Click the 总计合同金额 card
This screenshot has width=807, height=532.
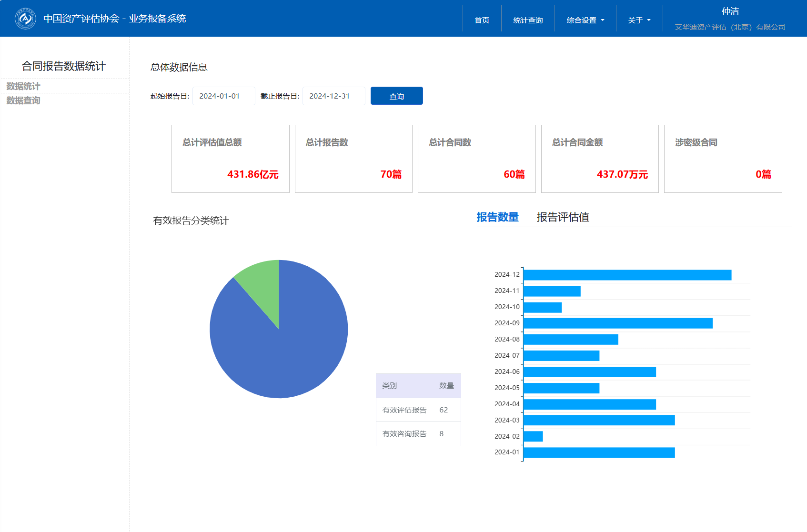[599, 159]
